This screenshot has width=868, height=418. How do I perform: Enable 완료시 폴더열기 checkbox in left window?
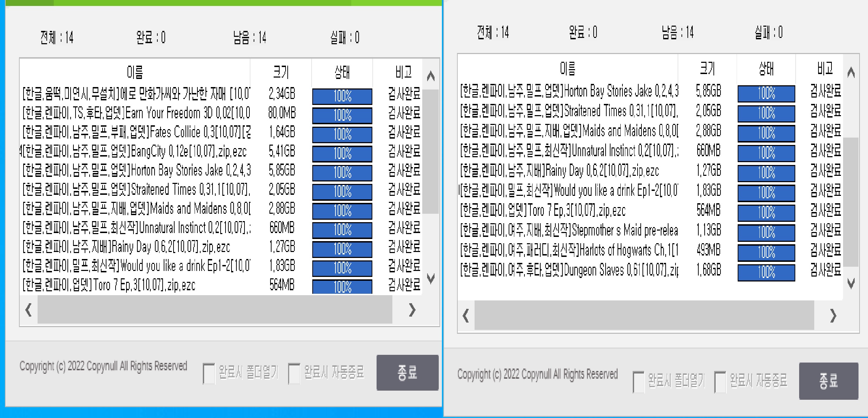209,373
